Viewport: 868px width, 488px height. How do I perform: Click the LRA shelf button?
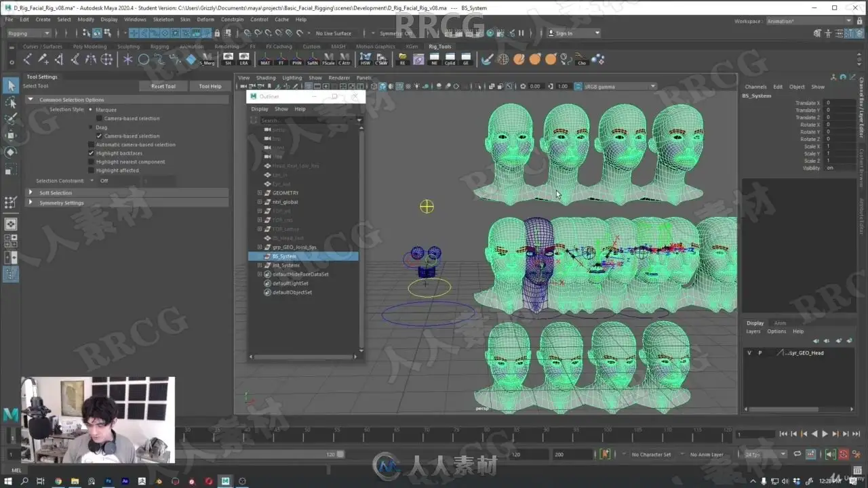pos(244,59)
